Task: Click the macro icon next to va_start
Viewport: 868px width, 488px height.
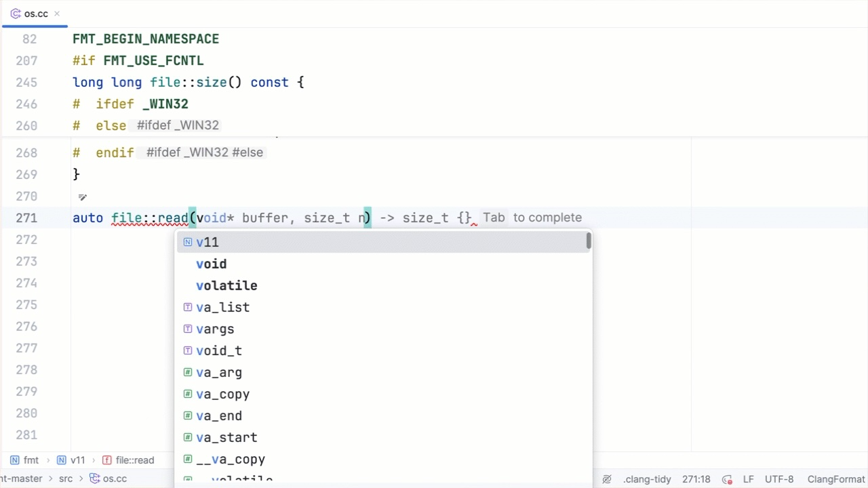Action: (x=188, y=437)
